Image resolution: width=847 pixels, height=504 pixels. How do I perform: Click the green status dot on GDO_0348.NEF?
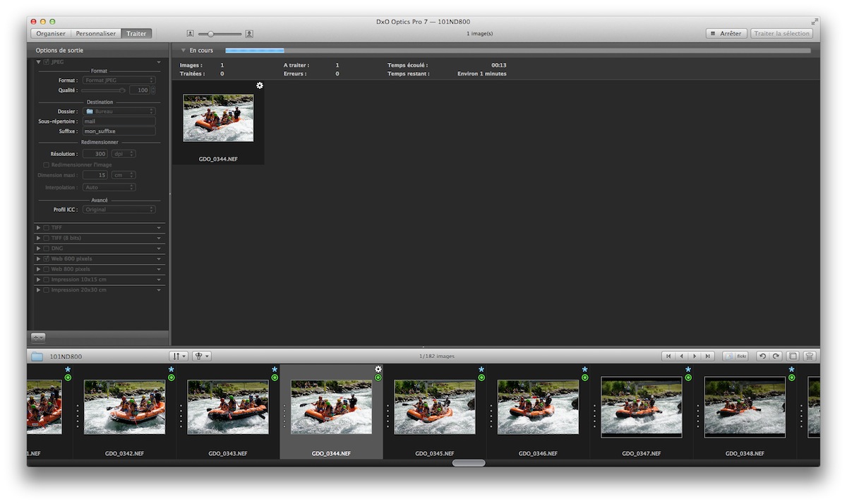pos(791,378)
